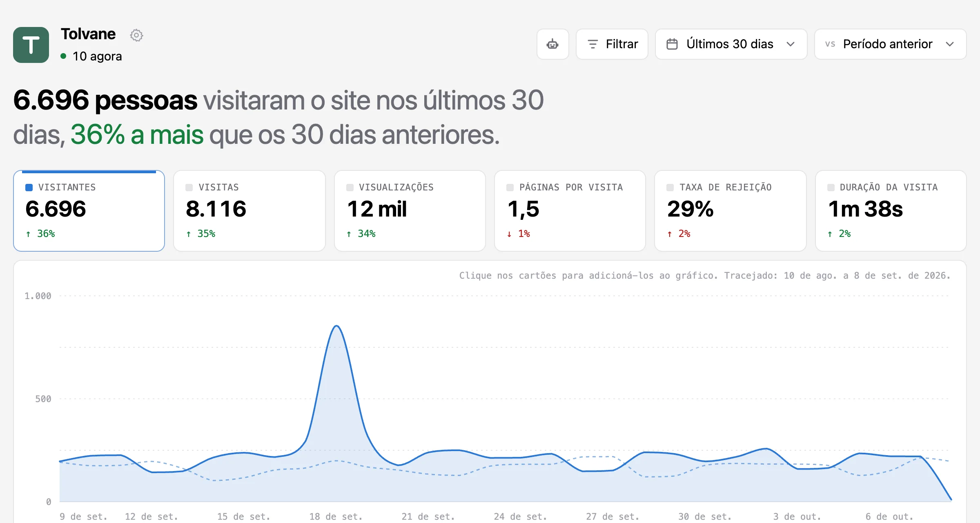Select the 12 mil Visualizações value
Viewport: 980px width, 523px height.
click(x=377, y=209)
